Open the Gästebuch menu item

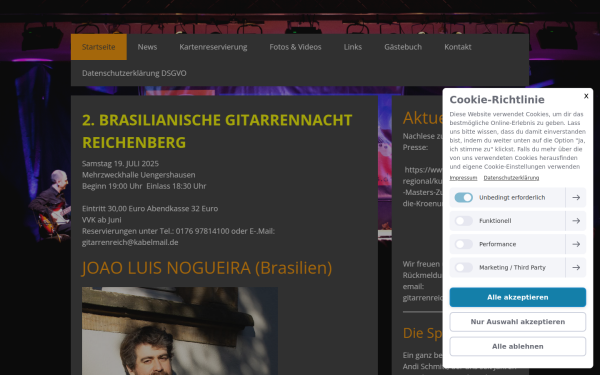pyautogui.click(x=403, y=47)
